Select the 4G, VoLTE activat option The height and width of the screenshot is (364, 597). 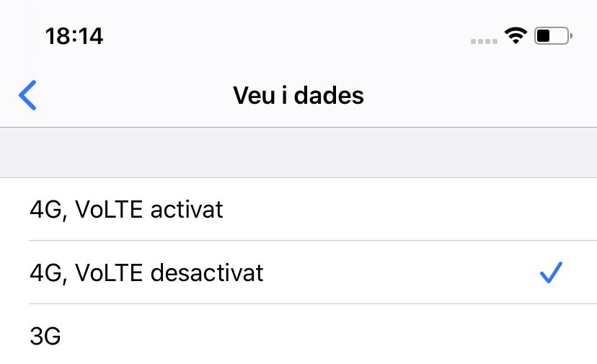pos(126,209)
